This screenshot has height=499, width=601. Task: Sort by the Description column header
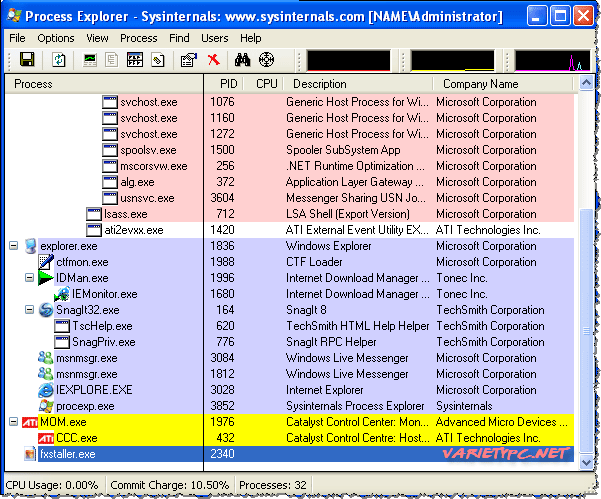pos(358,84)
